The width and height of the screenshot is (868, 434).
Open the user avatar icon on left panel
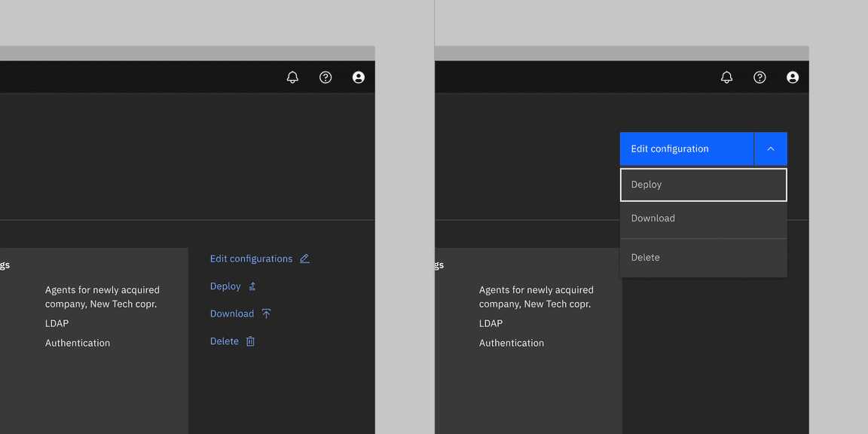(x=359, y=77)
